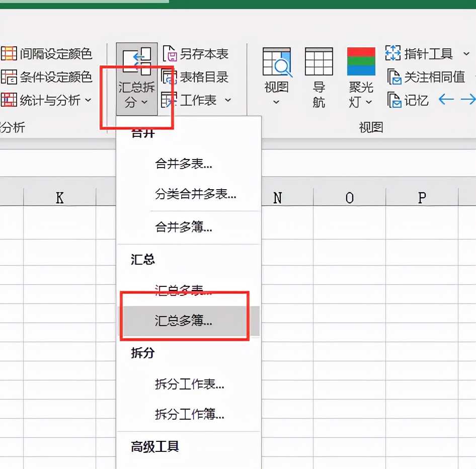Choose 合并多表... from the menu
476x469 pixels.
(189, 164)
